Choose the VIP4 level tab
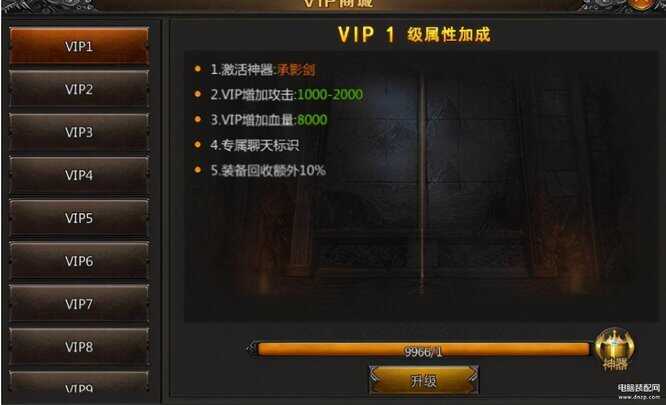Screen dimensions: 666x405 pos(79,175)
